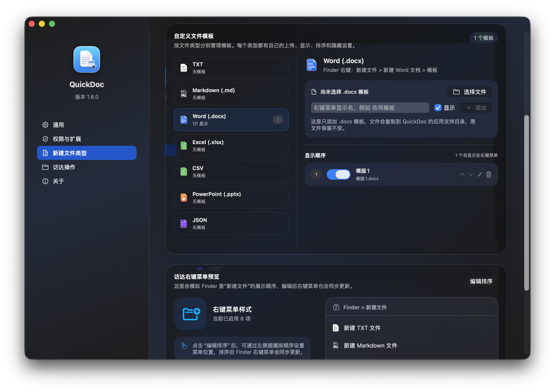Select the Markdown (.md) file type card
555x392 pixels.
pyautogui.click(x=231, y=94)
